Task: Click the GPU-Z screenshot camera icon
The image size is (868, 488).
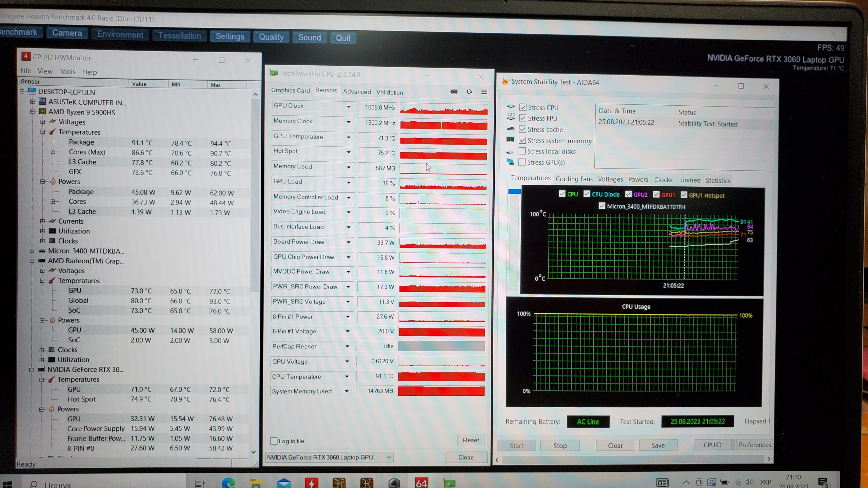Action: click(x=454, y=91)
